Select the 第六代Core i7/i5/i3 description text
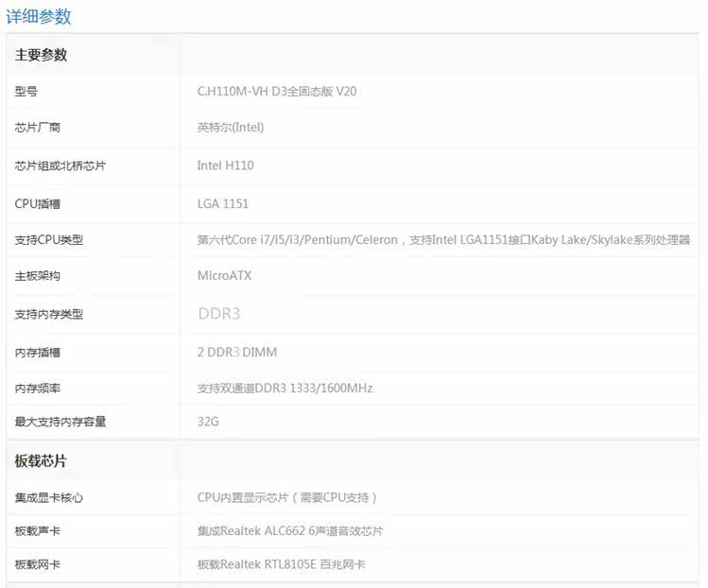The height and width of the screenshot is (588, 708). 443,240
